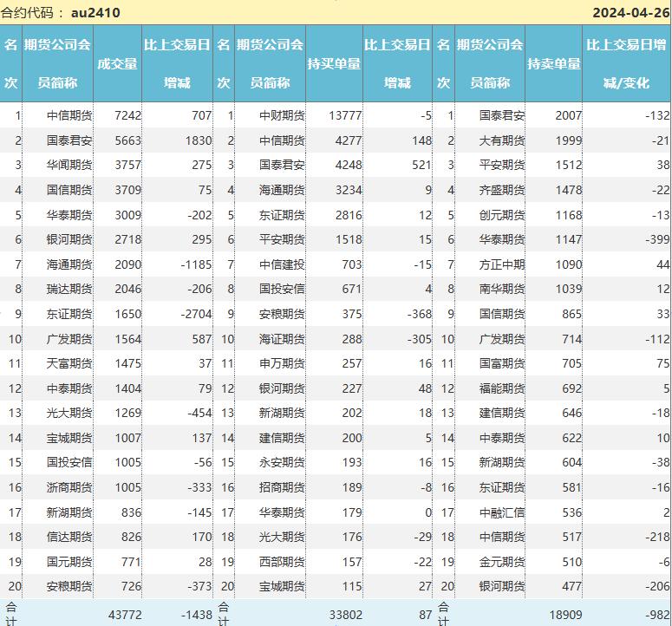
Task: Click the 持卖单量 column header
Action: coord(554,64)
